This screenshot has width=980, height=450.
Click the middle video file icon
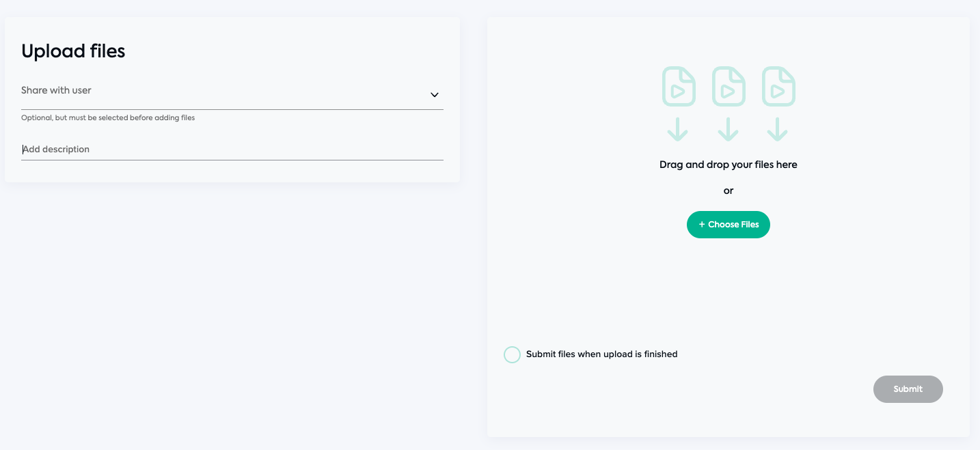coord(729,86)
